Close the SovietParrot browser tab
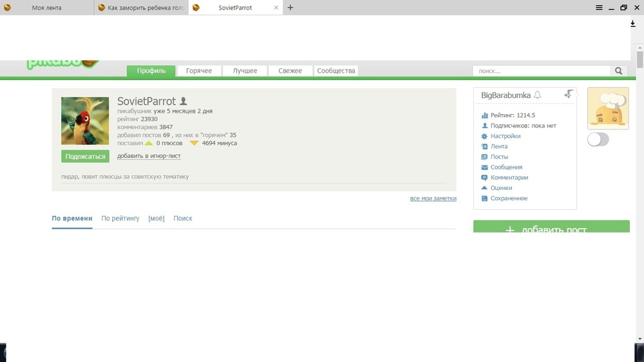644x362 pixels. pyautogui.click(x=276, y=8)
